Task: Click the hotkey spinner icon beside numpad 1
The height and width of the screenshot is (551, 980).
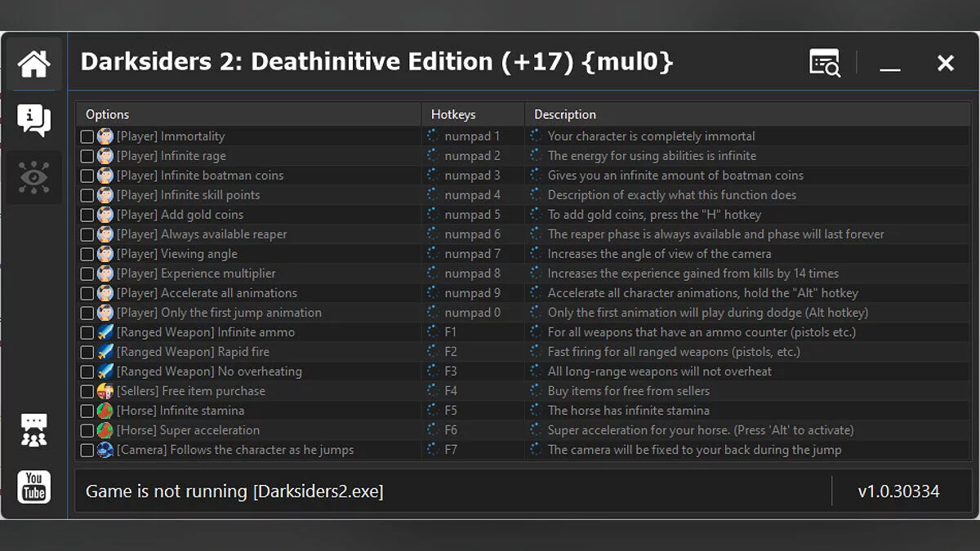Action: pos(431,136)
